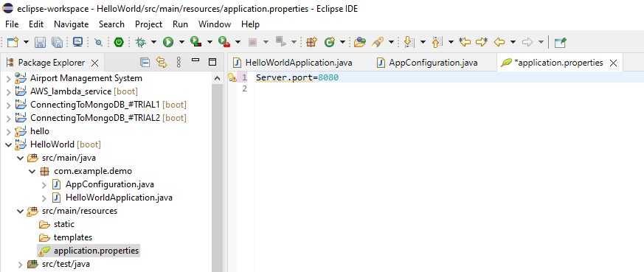644x272 pixels.
Task: Click the Spring Boot relaunch icon
Action: [x=119, y=42]
